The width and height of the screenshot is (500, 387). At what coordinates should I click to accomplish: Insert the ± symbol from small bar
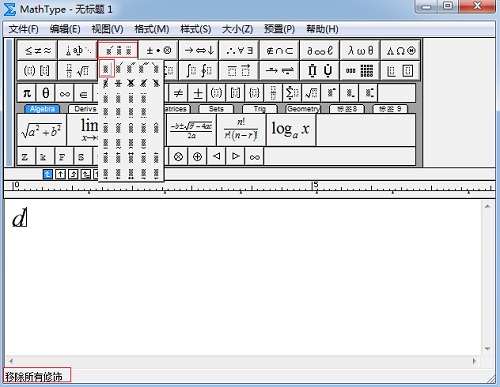(x=198, y=93)
